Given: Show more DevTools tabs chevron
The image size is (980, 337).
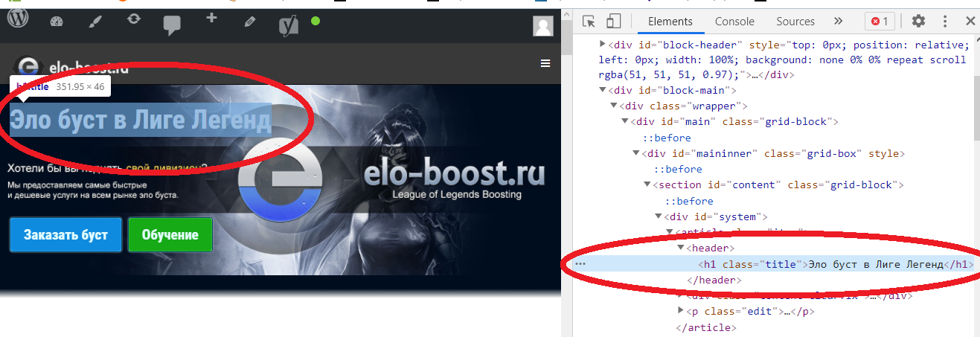Looking at the screenshot, I should click(x=838, y=21).
